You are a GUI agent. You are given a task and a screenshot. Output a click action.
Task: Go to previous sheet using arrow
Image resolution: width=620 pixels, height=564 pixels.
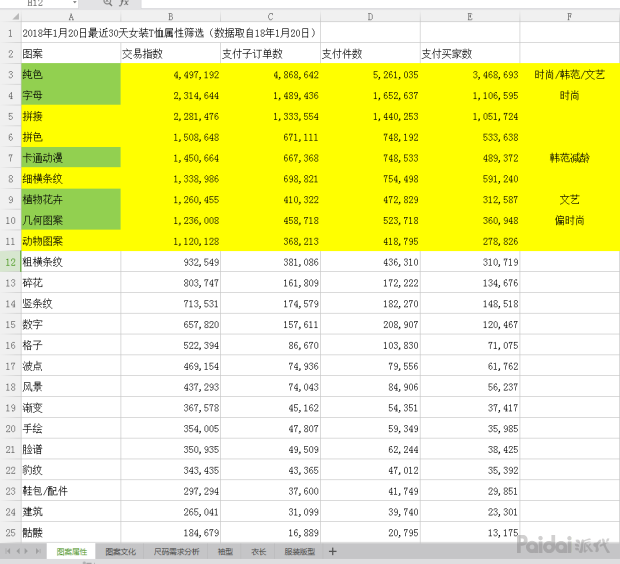(x=19, y=551)
